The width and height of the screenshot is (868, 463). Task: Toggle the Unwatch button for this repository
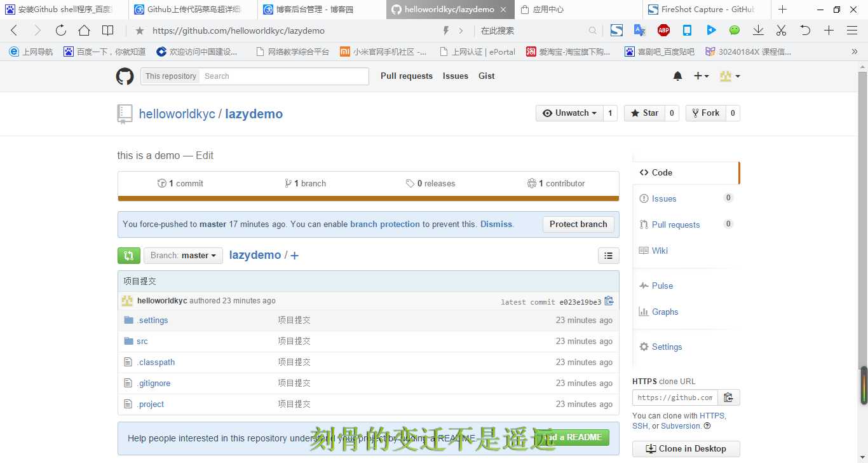point(569,113)
